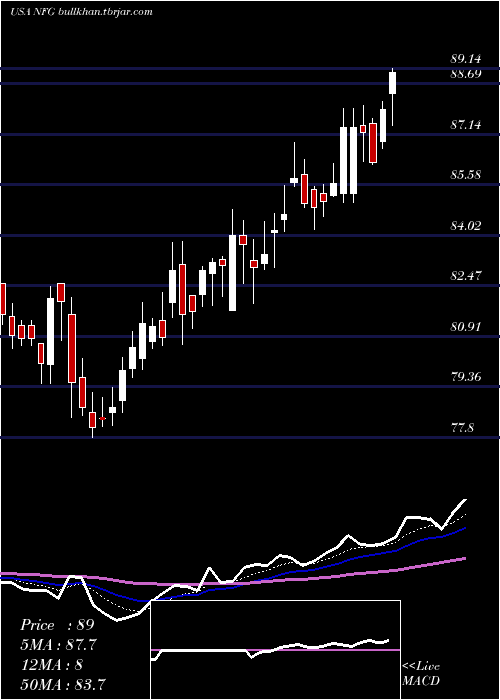Click the 82.47 price level label

point(466,275)
